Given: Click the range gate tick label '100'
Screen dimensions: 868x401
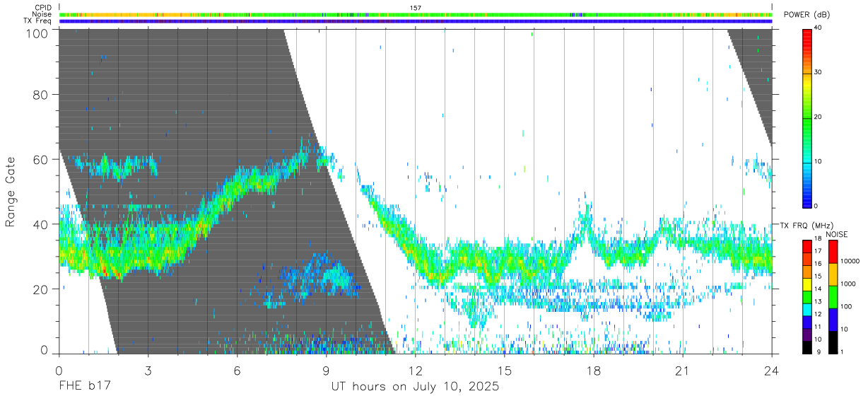Looking at the screenshot, I should point(36,33).
